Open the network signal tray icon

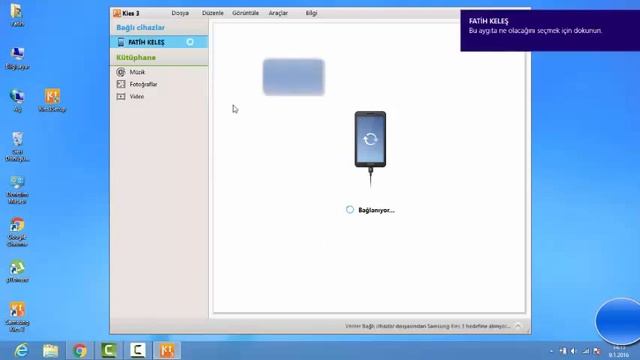point(586,351)
